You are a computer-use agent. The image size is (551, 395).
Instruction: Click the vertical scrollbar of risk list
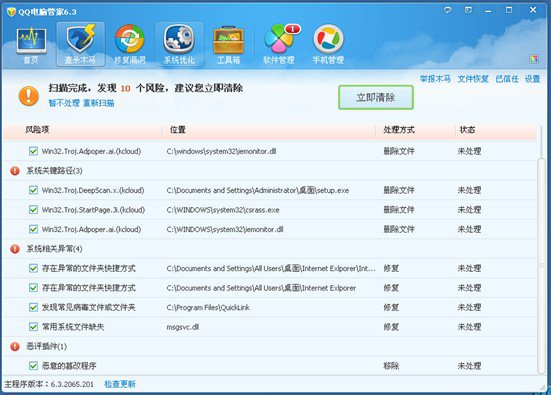541,266
